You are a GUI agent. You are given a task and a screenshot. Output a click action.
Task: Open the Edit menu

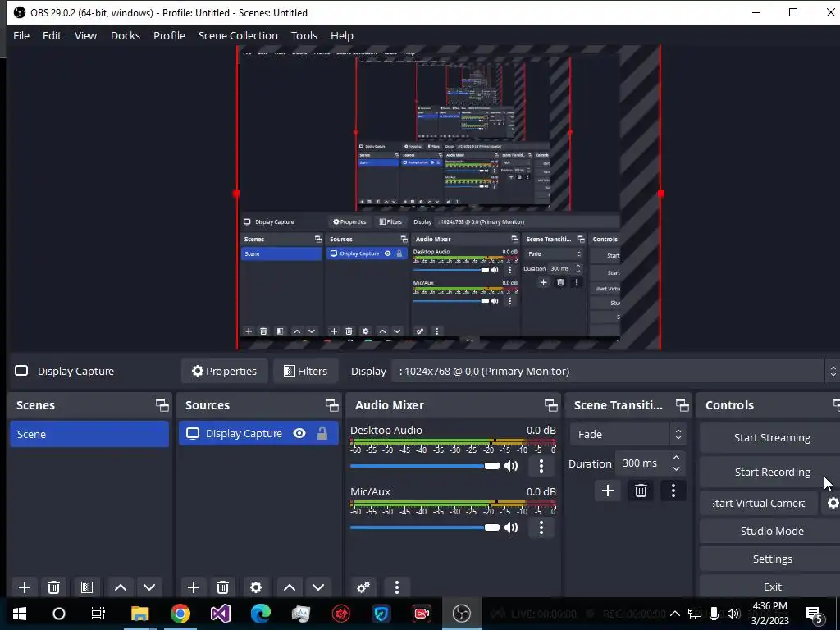[x=52, y=35]
